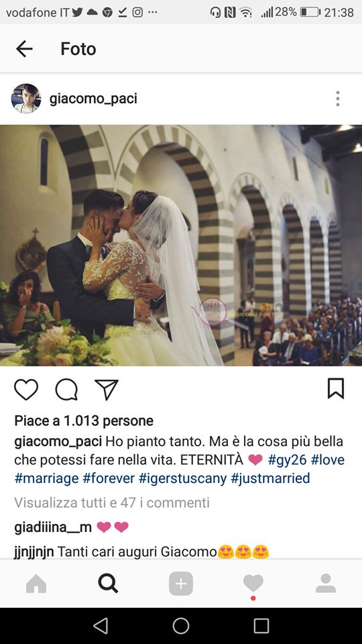This screenshot has height=644, width=362.
Task: Open the three-dot post options menu
Action: 337,99
